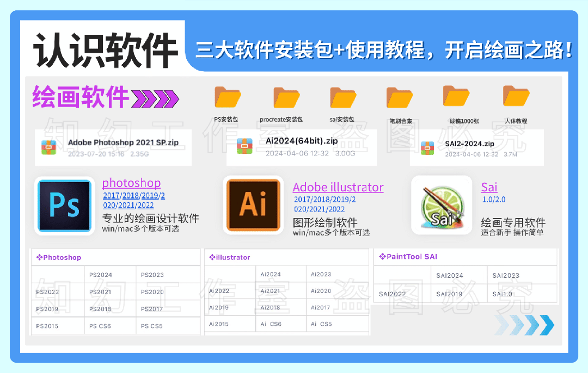The image size is (588, 373).
Task: Open the sai安装包 folder icon
Action: click(343, 97)
